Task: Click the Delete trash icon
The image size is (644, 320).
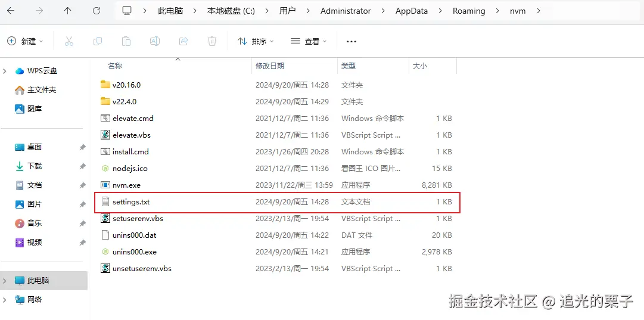Action: pyautogui.click(x=212, y=41)
